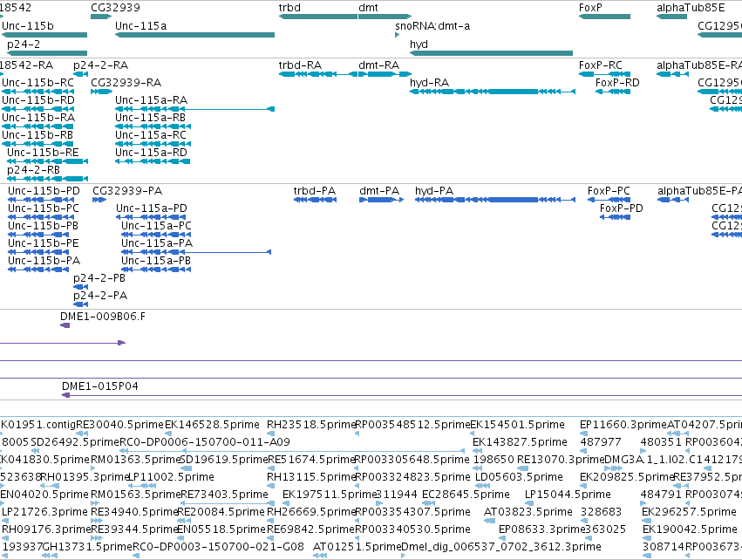Click the hyd-RA transcript glyph
This screenshot has width=742, height=560.
(x=492, y=92)
